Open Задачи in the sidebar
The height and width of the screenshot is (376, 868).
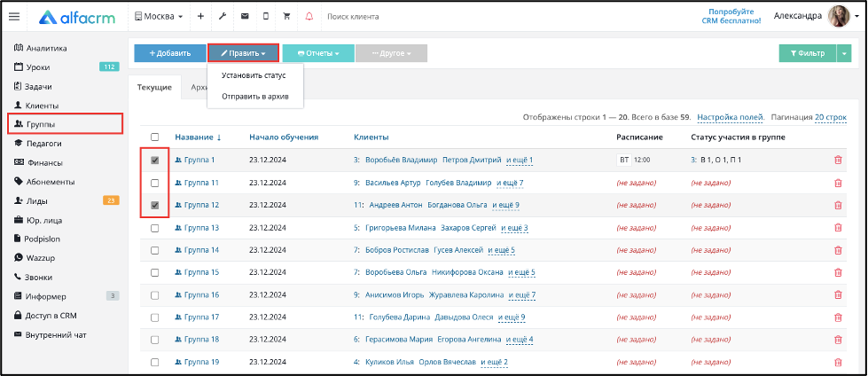pyautogui.click(x=33, y=86)
